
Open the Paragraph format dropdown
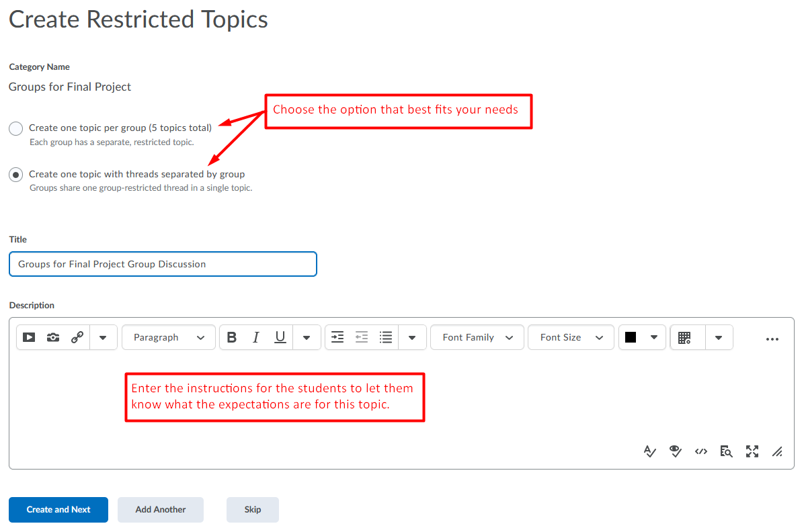(169, 338)
